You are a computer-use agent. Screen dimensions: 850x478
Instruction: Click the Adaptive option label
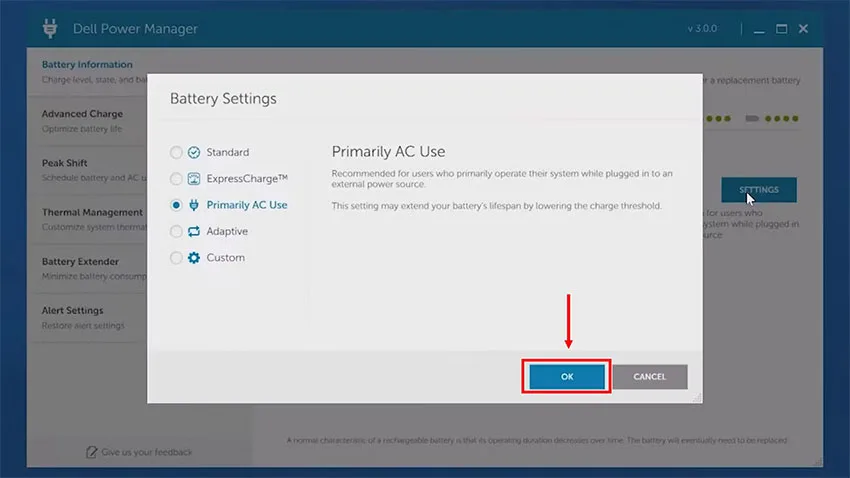coord(227,231)
